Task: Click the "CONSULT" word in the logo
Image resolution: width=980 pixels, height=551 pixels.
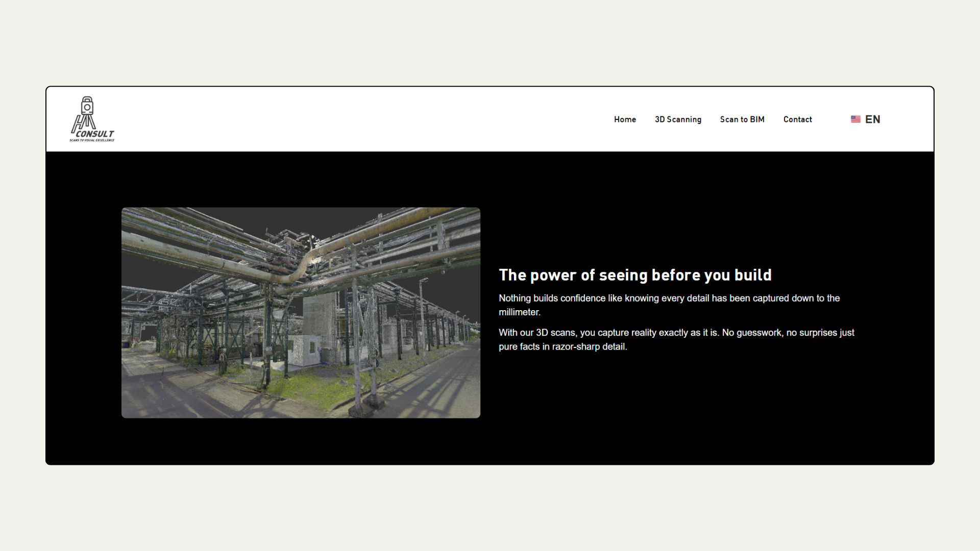Action: (x=95, y=134)
